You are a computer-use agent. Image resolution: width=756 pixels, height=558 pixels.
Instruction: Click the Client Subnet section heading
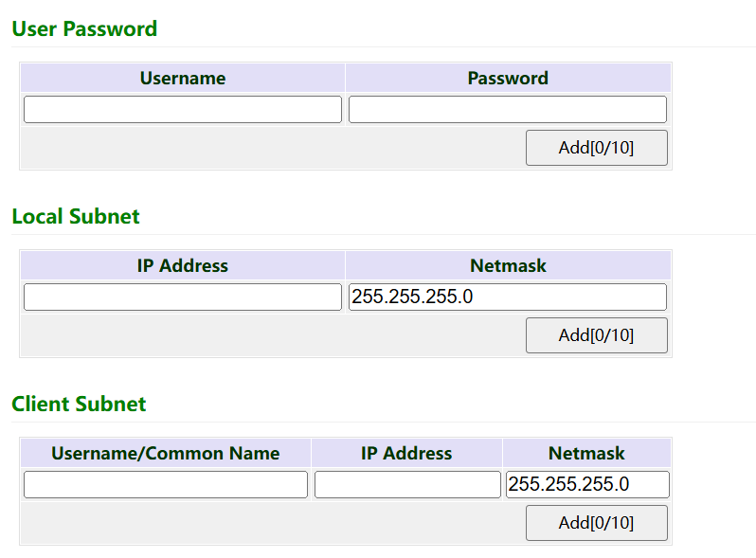[x=79, y=404]
